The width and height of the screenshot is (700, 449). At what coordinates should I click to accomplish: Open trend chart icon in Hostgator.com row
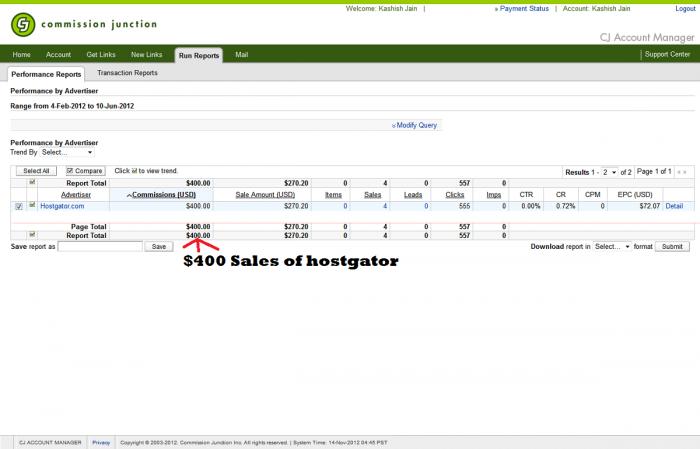[x=32, y=205]
